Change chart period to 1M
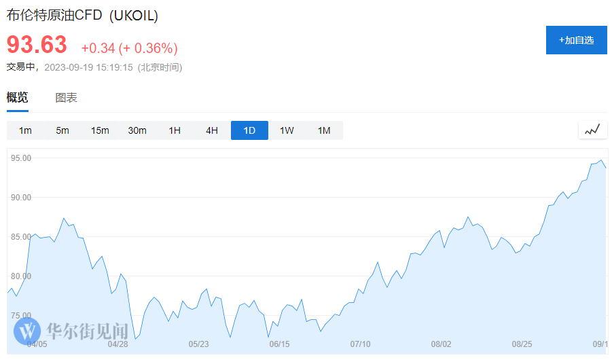612x364 pixels. (324, 130)
